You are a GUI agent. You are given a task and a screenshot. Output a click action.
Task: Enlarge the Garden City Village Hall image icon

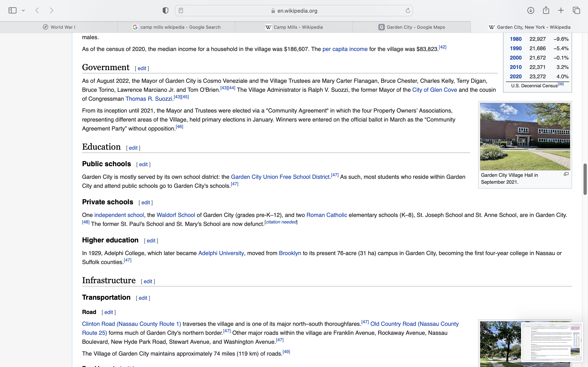[x=566, y=174]
